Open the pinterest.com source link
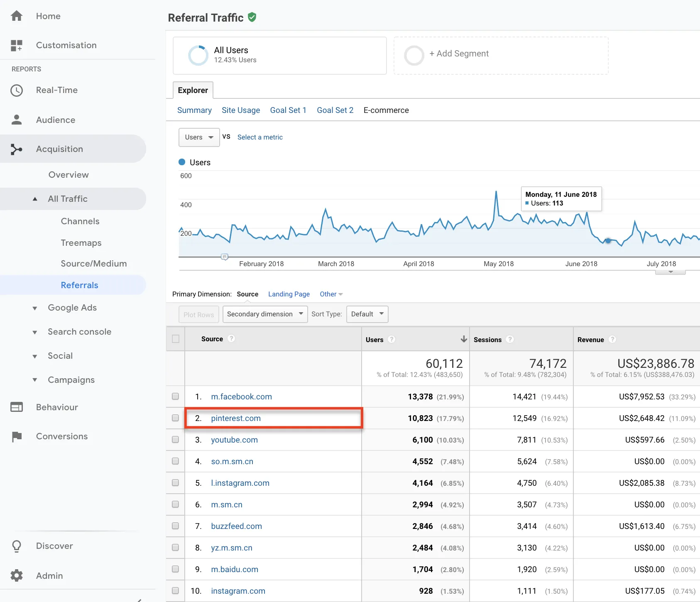Image resolution: width=700 pixels, height=602 pixels. click(x=236, y=418)
